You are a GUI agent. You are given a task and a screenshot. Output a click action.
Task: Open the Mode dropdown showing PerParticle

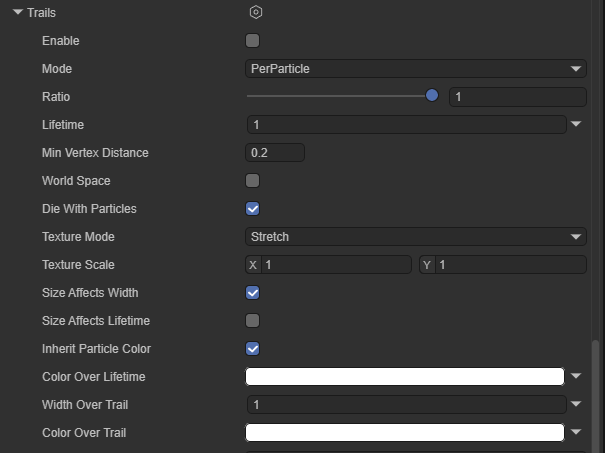pyautogui.click(x=415, y=69)
